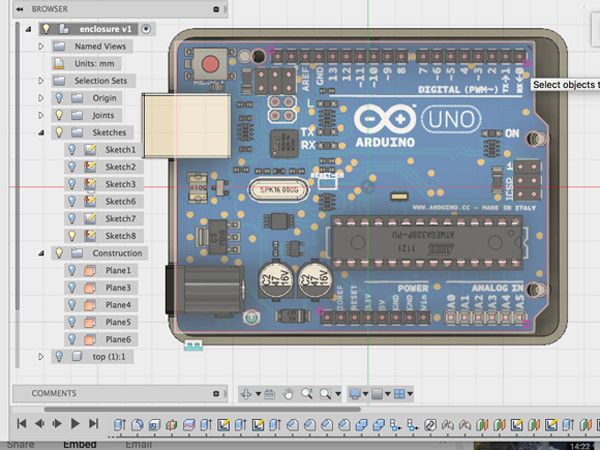Click the Zoom Window fit icon
The width and height of the screenshot is (600, 450).
tap(325, 393)
